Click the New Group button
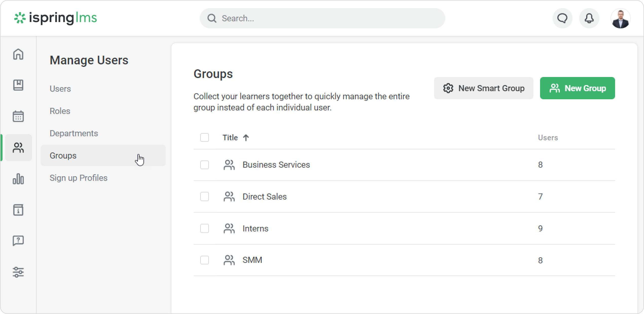 pyautogui.click(x=577, y=88)
